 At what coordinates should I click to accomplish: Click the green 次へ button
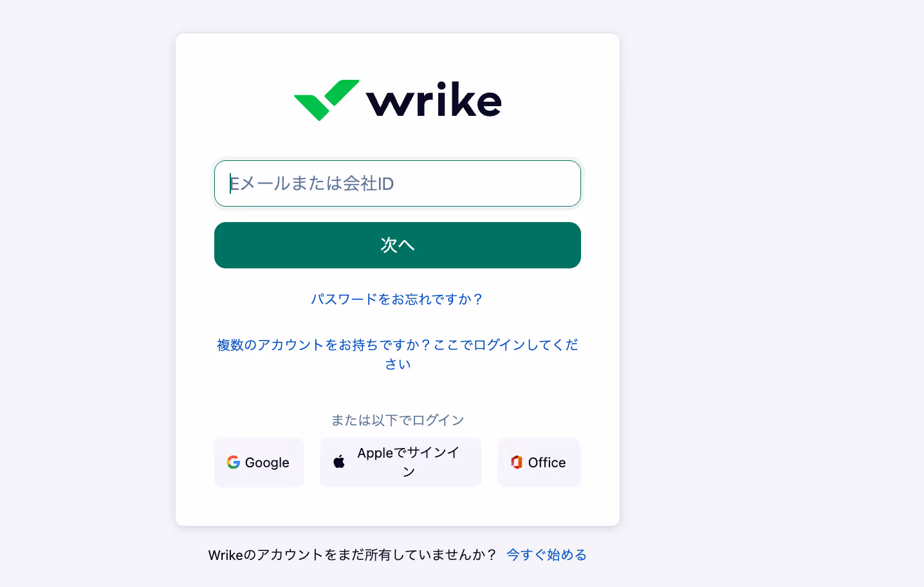click(398, 245)
